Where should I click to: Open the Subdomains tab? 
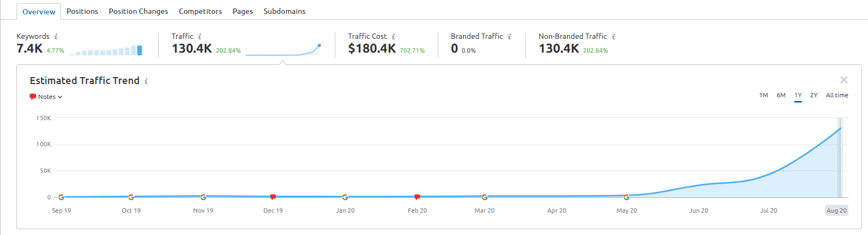click(284, 11)
